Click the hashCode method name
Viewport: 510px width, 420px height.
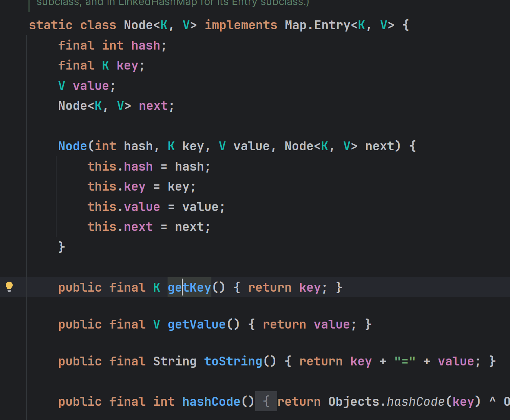(211, 402)
